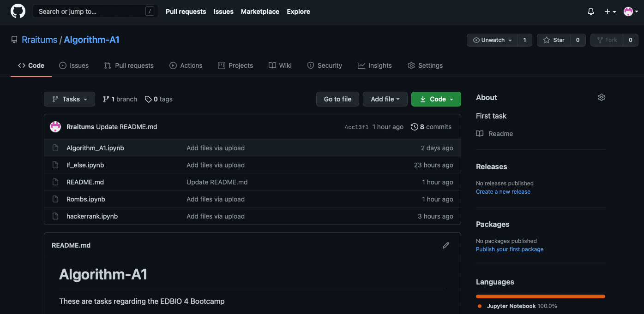Star this repository
Image resolution: width=644 pixels, height=314 pixels.
[554, 40]
